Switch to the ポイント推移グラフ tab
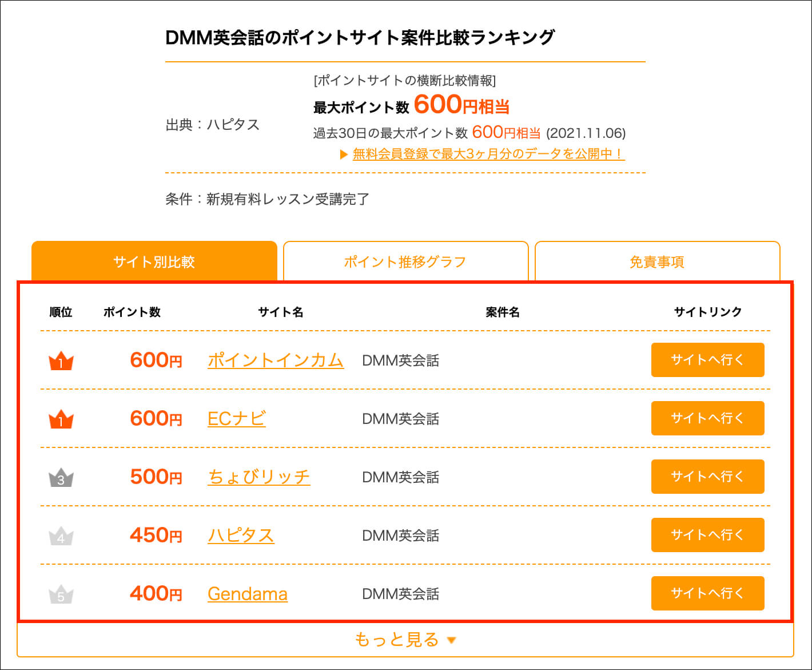 405,261
